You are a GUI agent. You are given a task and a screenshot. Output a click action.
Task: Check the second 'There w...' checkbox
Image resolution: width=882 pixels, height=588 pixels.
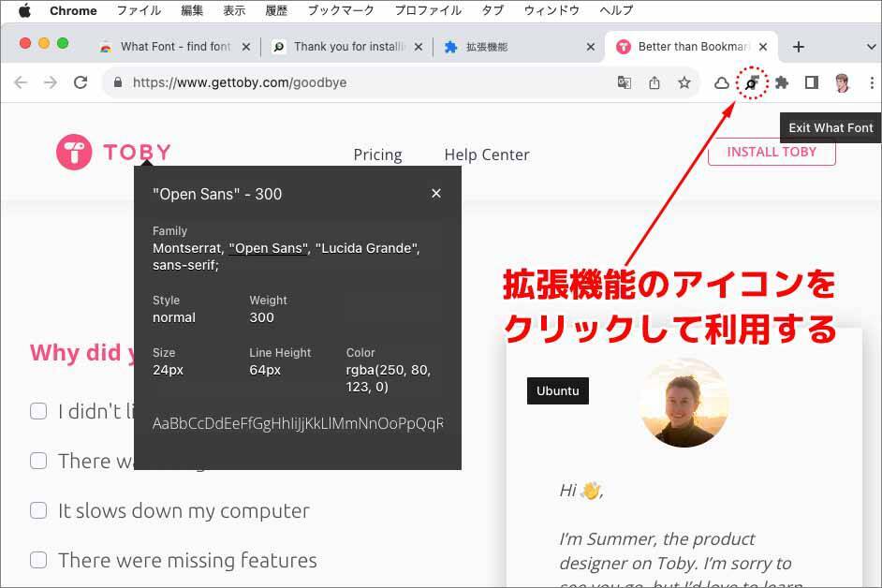click(x=38, y=461)
